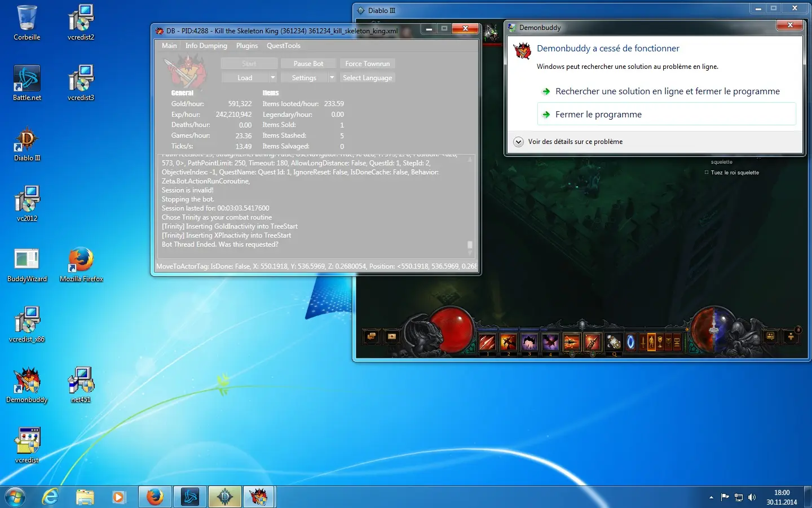Click the taskbar clock showing 18:00

(x=782, y=497)
